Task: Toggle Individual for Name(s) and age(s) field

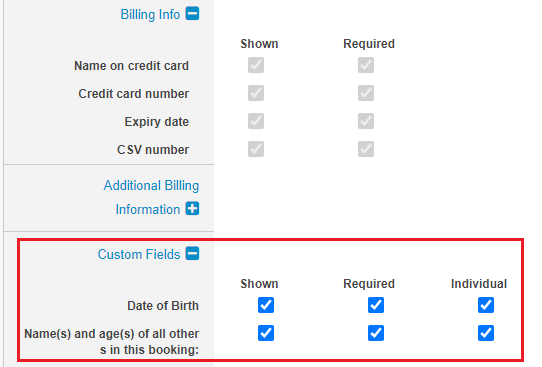Action: [x=486, y=333]
